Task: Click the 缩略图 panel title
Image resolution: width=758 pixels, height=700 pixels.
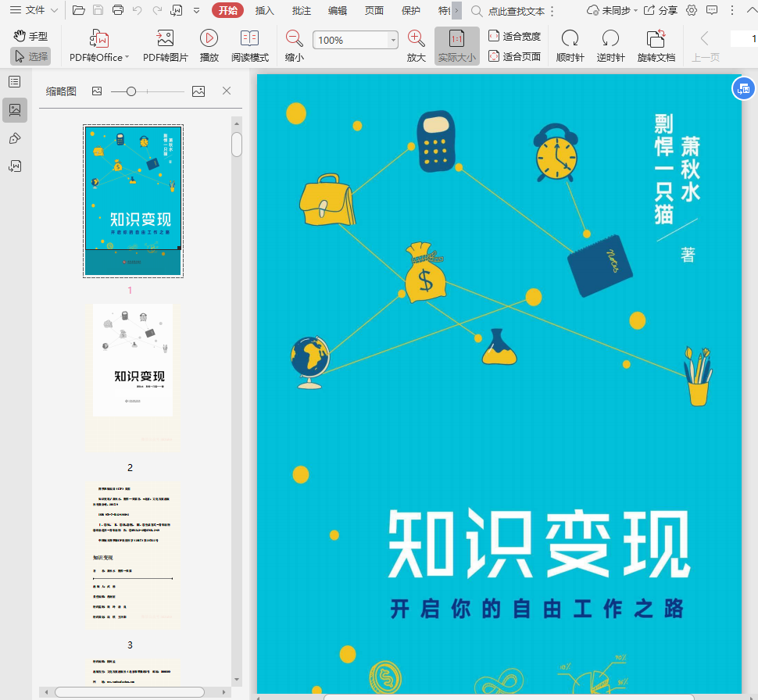Action: click(x=61, y=91)
